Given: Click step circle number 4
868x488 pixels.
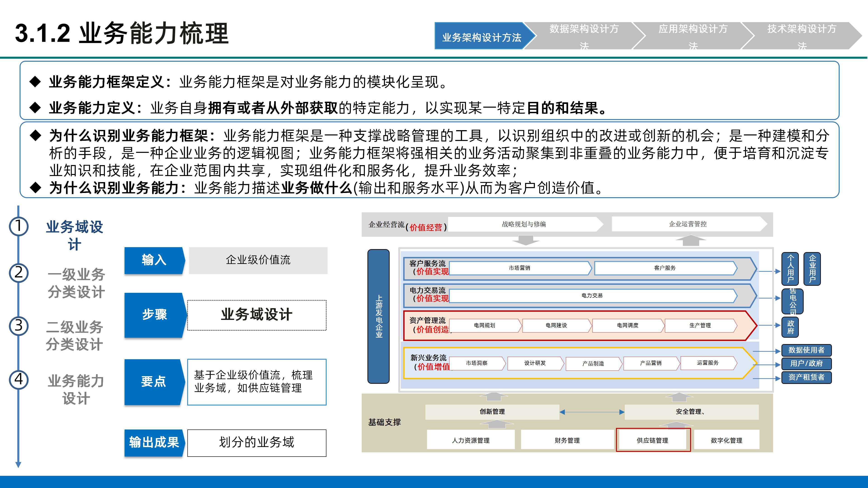Looking at the screenshot, I should [x=19, y=380].
